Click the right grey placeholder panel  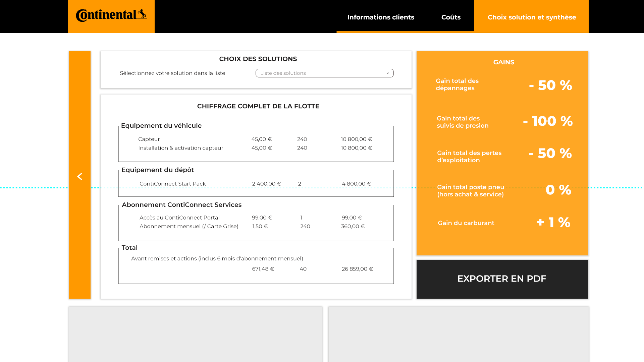(458, 334)
